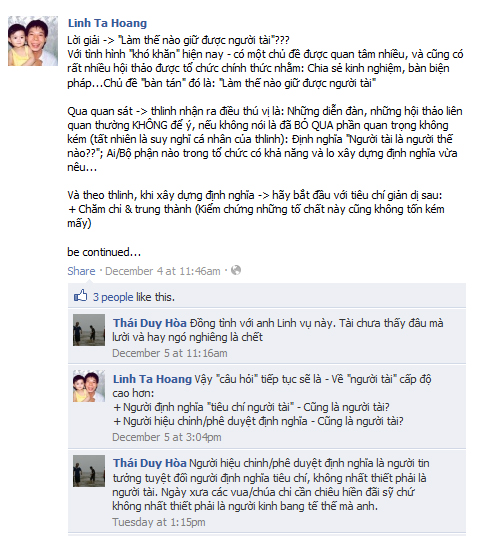View the 3 people who like this
Viewport: 486px width, 536px height.
[x=113, y=297]
